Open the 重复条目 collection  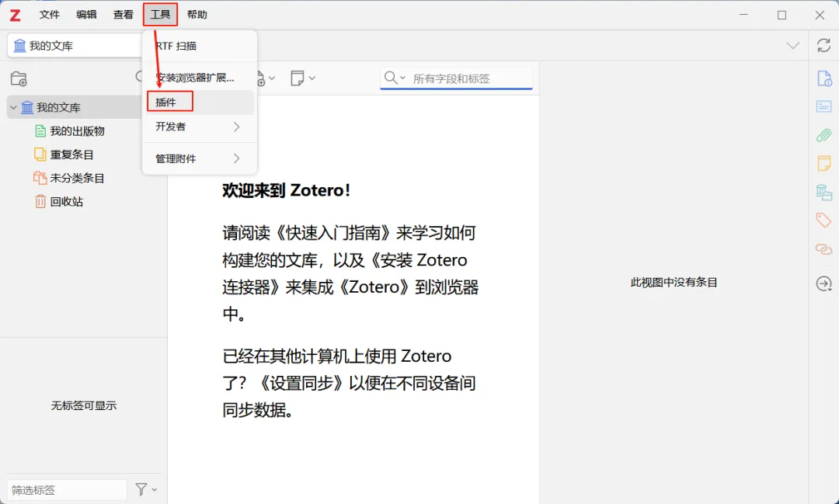71,155
